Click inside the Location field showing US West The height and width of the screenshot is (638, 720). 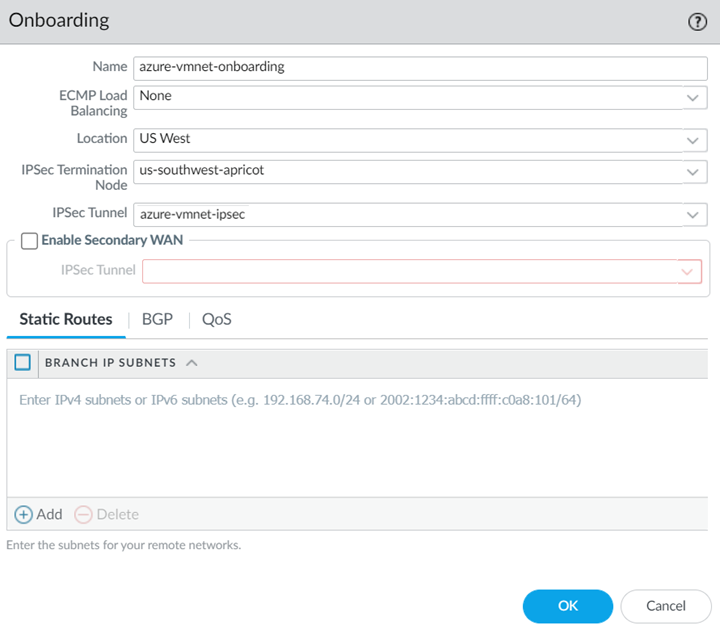pos(400,140)
